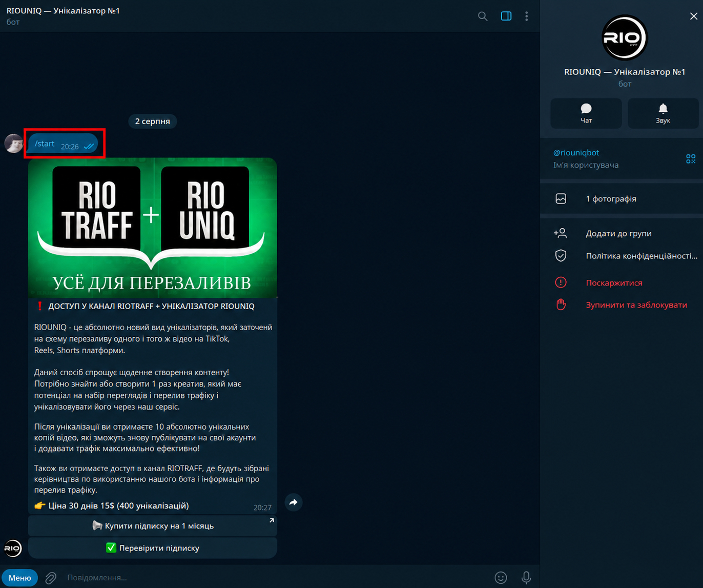The width and height of the screenshot is (703, 588).
Task: Click the /start sent message bubble
Action: coord(63,144)
